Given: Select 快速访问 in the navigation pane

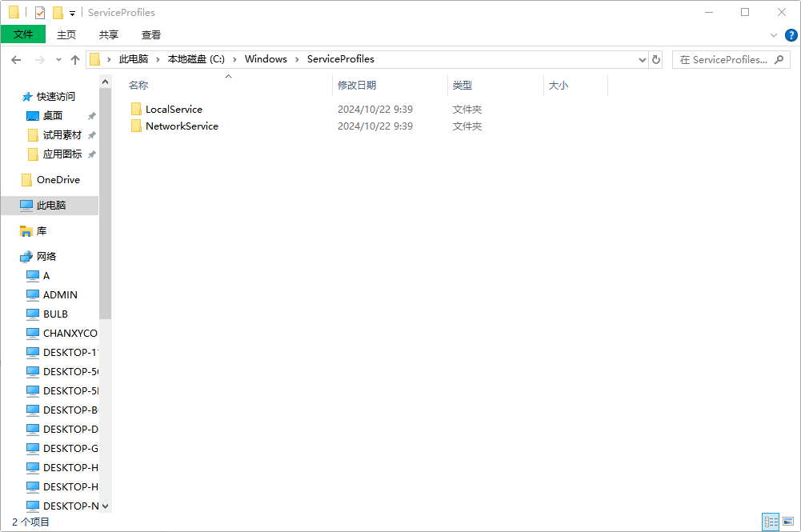Looking at the screenshot, I should (55, 97).
